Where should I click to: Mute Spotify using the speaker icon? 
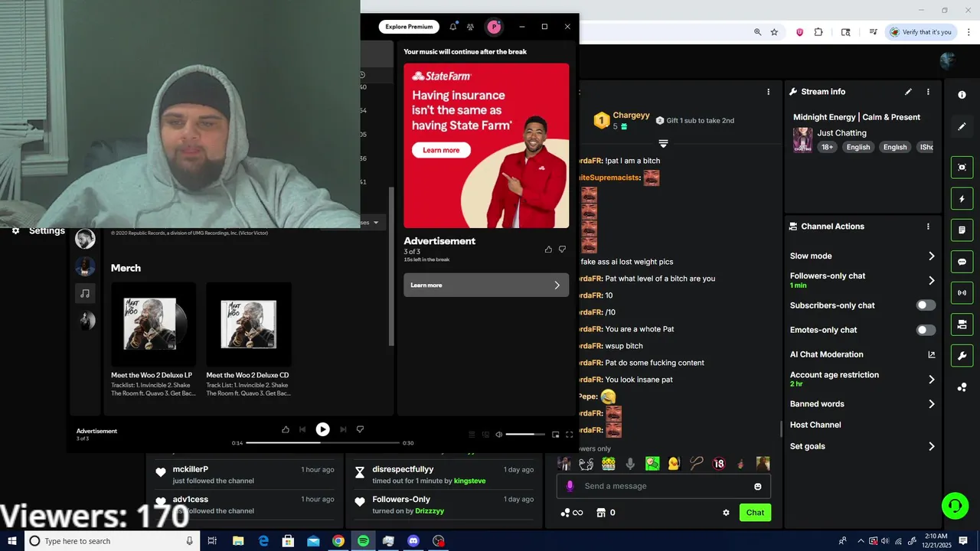click(x=498, y=435)
